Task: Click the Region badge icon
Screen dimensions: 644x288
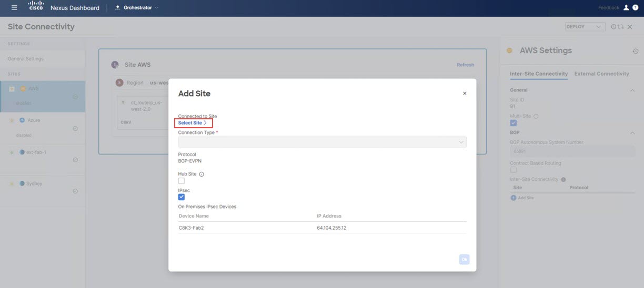Action: click(x=120, y=83)
